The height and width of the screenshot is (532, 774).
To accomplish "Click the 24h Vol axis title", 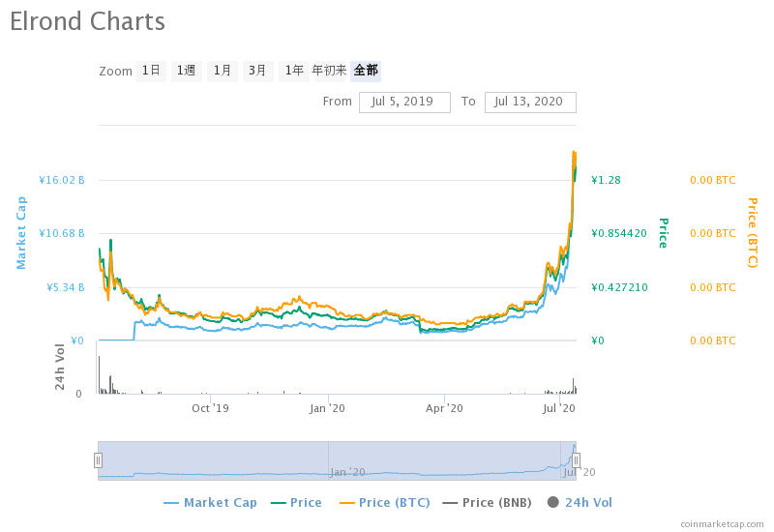I will pos(60,367).
